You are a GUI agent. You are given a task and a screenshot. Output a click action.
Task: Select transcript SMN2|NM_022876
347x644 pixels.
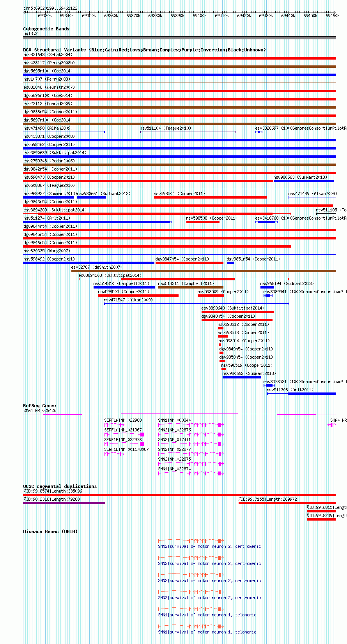point(175,430)
